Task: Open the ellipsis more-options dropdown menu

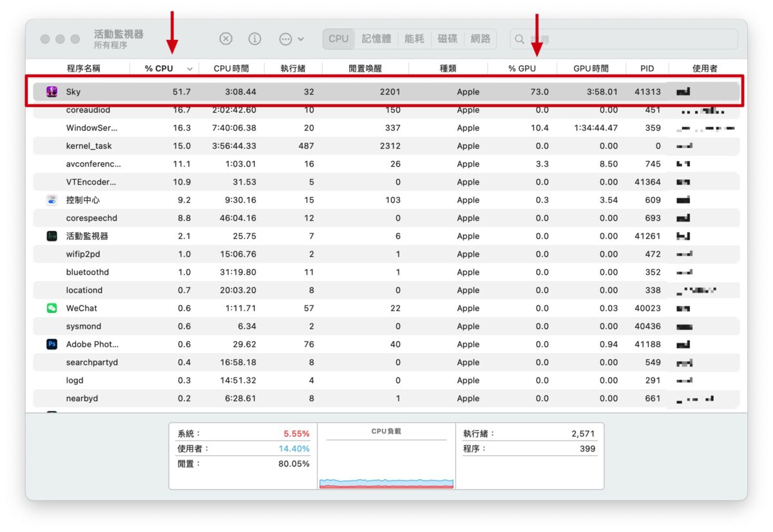Action: [x=291, y=39]
